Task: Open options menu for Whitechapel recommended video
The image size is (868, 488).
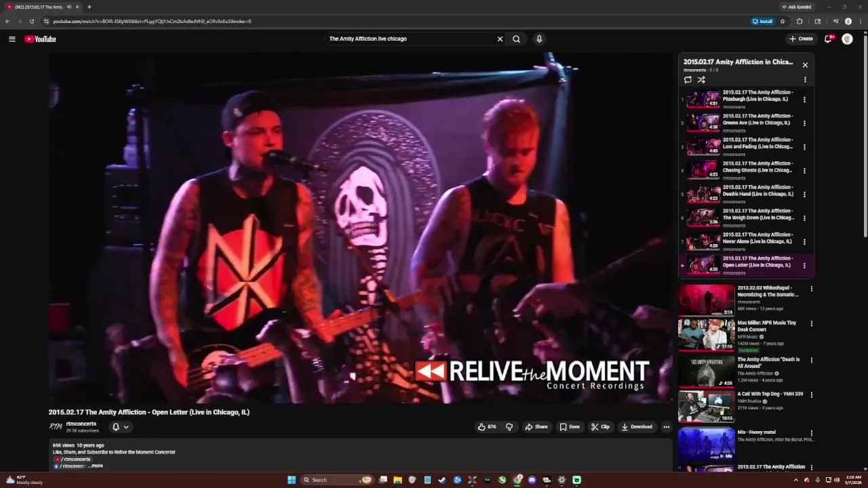Action: click(x=811, y=289)
